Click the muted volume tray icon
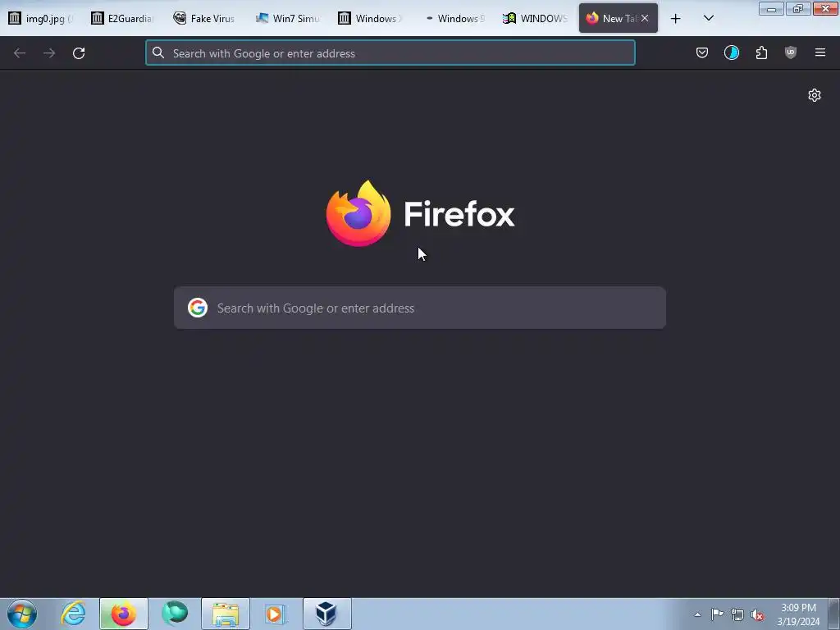 [757, 614]
